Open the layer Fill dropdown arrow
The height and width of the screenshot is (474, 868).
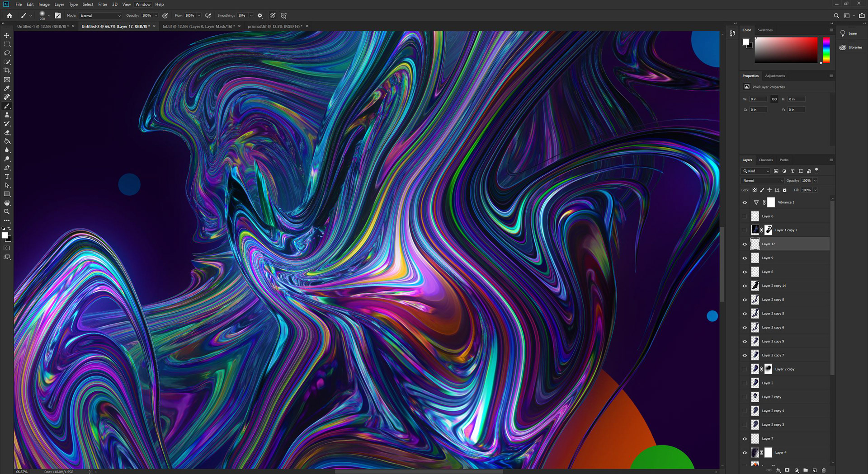[815, 190]
